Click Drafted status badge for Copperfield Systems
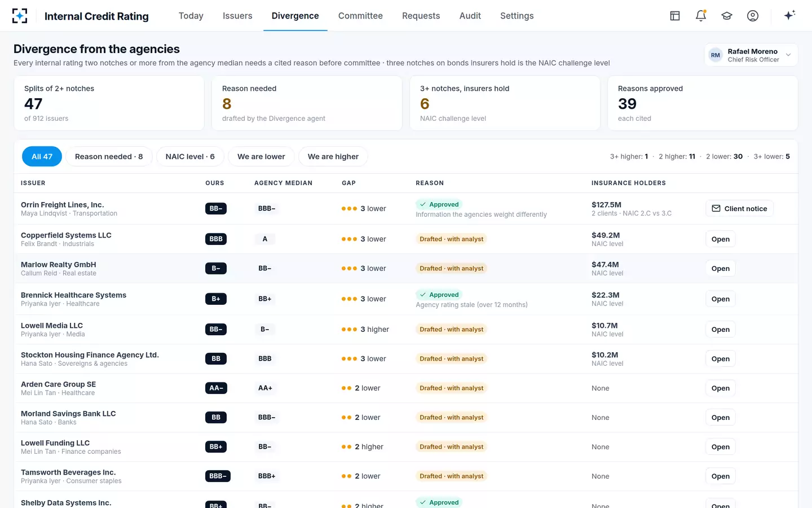Screen dimensions: 812x508 [451, 239]
